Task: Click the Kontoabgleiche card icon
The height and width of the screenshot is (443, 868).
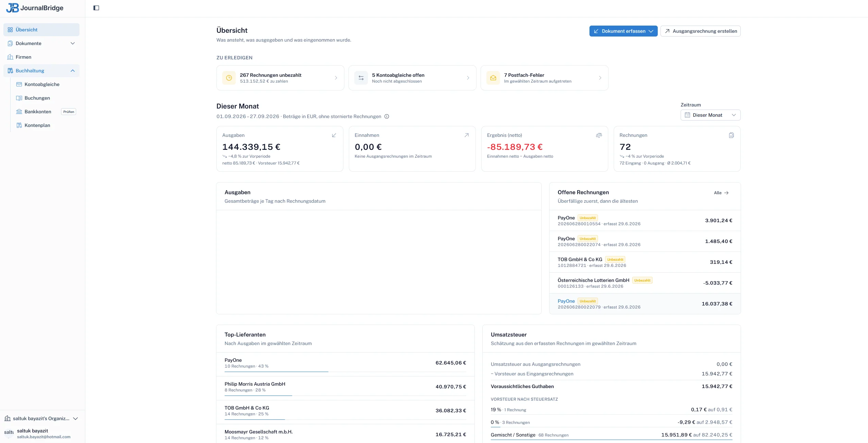Action: [x=19, y=84]
